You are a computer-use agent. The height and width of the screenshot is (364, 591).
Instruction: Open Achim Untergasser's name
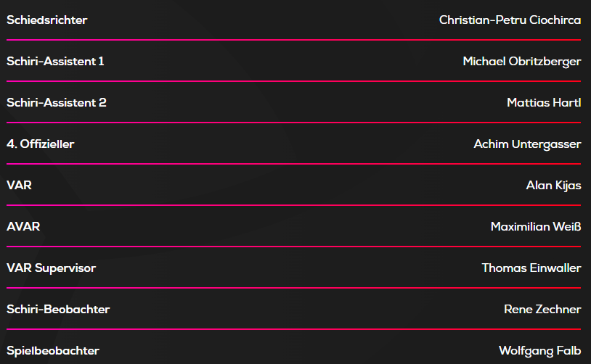(527, 144)
